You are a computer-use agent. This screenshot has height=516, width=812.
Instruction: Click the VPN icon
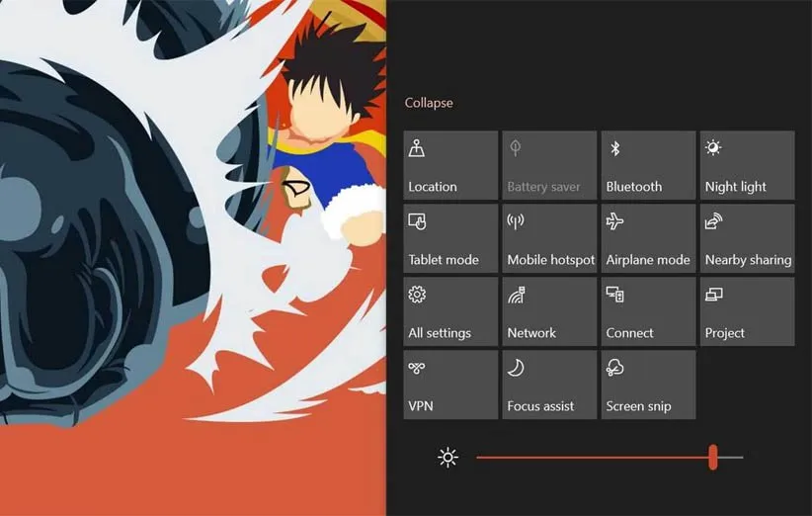click(x=417, y=368)
